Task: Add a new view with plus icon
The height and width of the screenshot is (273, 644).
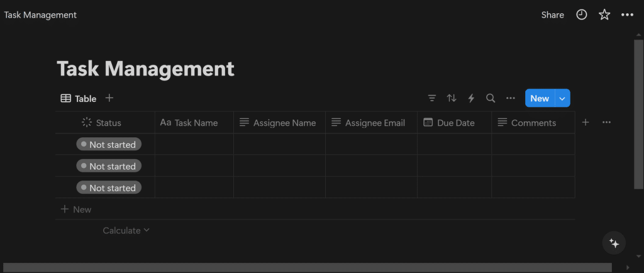Action: [109, 98]
